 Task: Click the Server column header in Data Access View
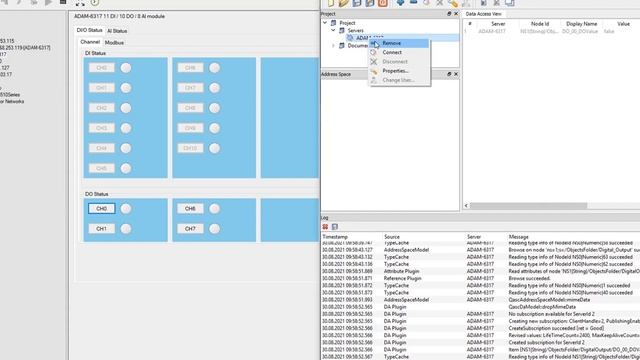(x=498, y=24)
